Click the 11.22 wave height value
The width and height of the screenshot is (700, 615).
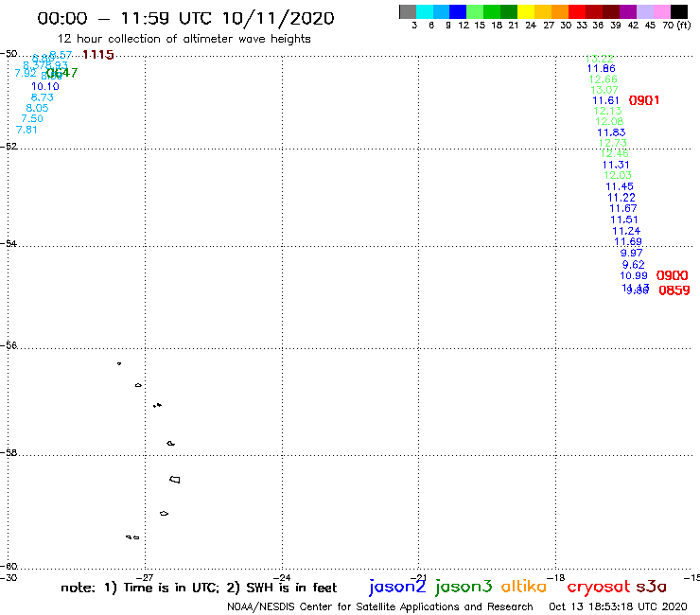[621, 198]
